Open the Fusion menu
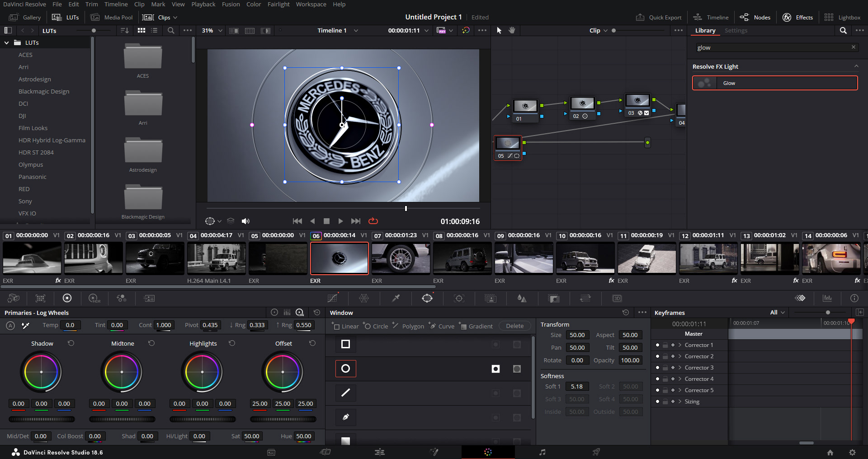The image size is (868, 459). coord(231,4)
